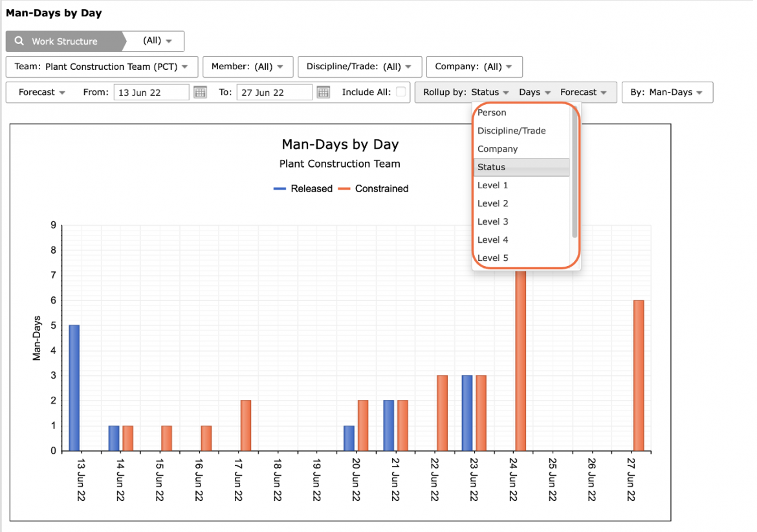Toggle Constrained series in chart legend
757x532 pixels.
click(373, 189)
